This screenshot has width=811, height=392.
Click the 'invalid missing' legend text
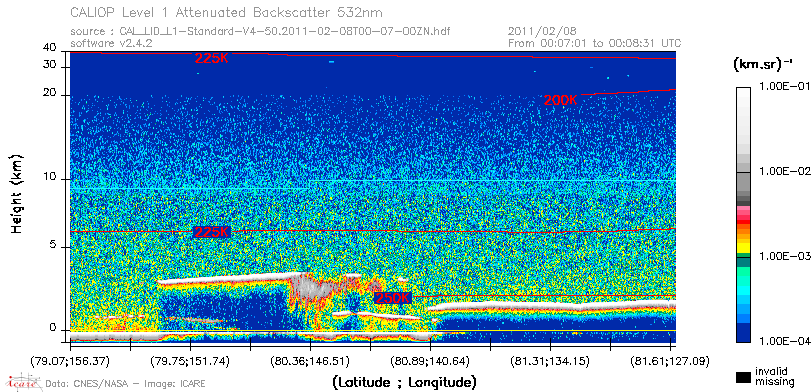tap(774, 377)
